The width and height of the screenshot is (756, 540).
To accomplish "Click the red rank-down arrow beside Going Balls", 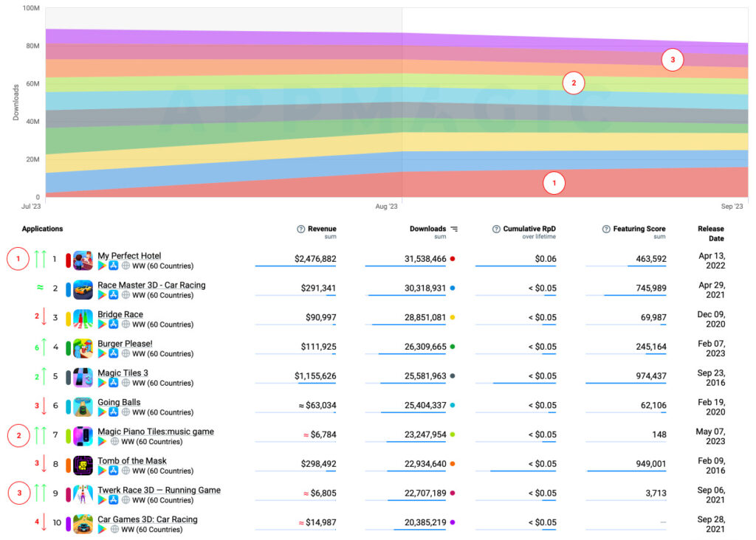I will point(43,406).
